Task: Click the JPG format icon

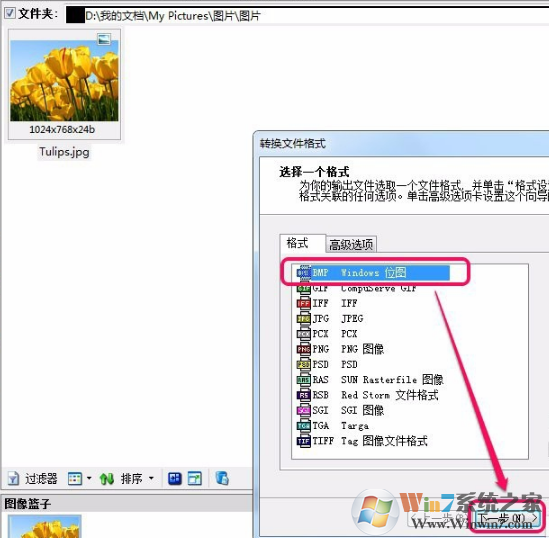Action: 304,319
